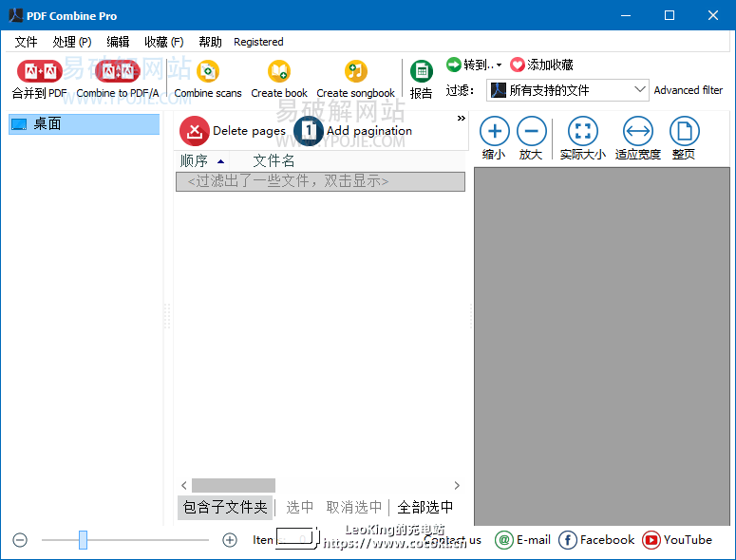Click the <过滤出了一些文件，双击显示> row
Screen dimensions: 736x560
coord(320,181)
